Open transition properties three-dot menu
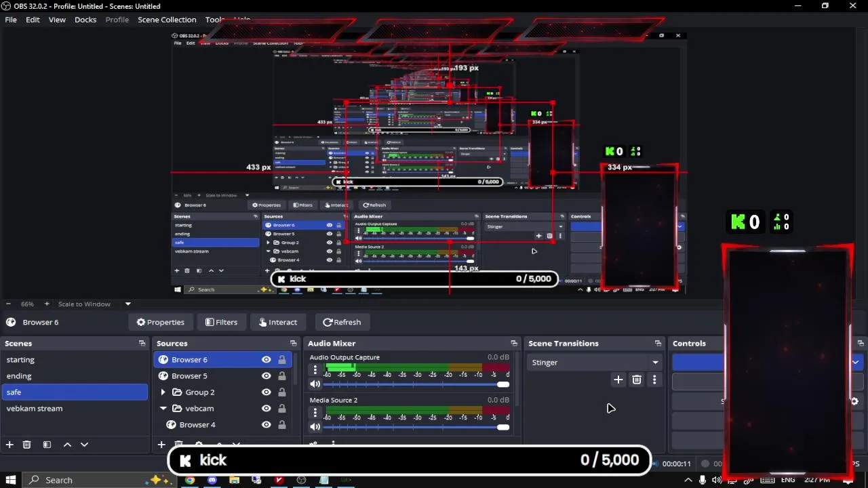Screen dimensions: 868x488 point(654,380)
